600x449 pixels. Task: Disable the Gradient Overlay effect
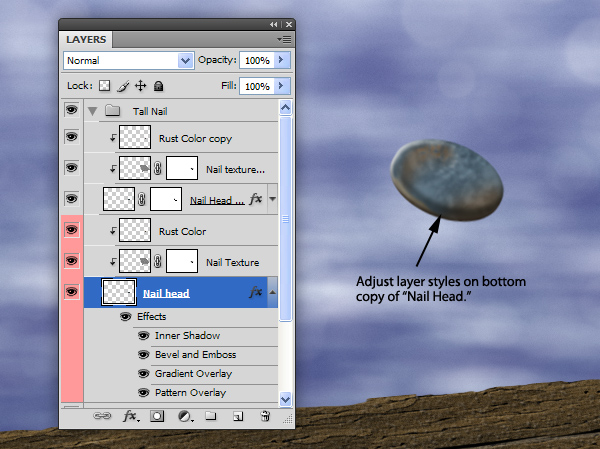click(x=143, y=374)
